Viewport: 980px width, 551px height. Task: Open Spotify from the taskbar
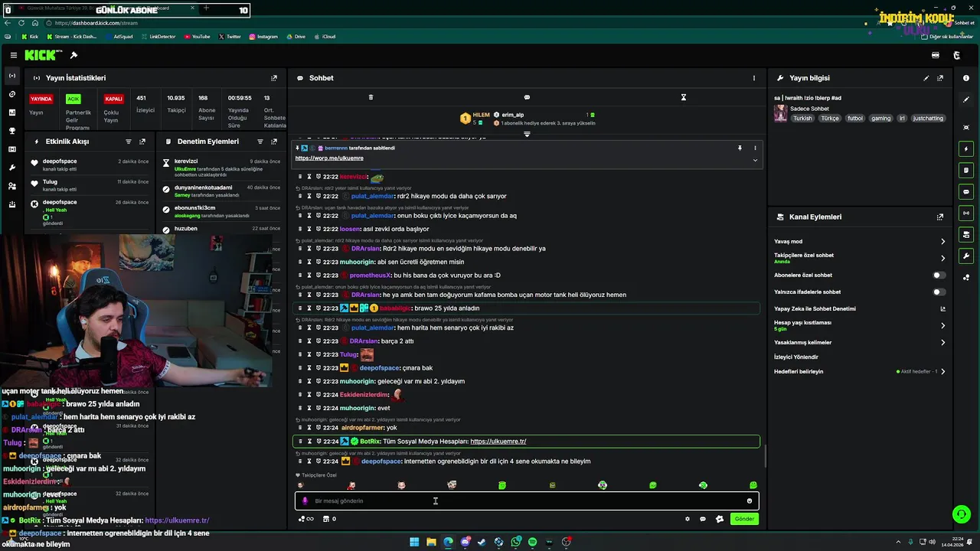pyautogui.click(x=532, y=542)
